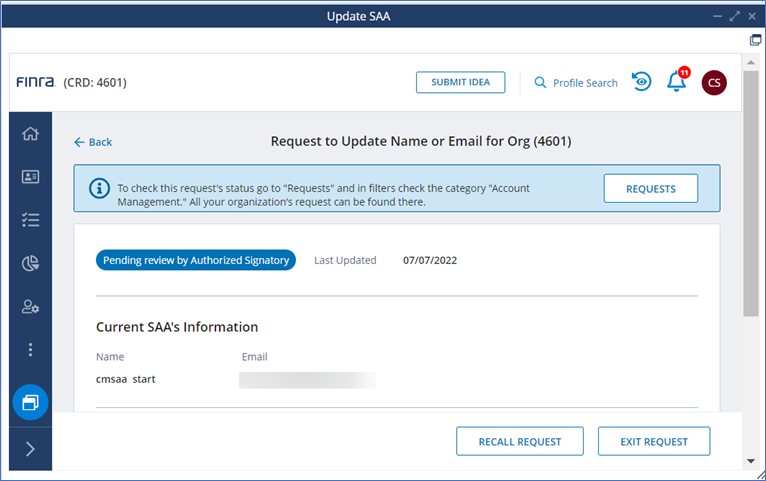This screenshot has width=766, height=481.
Task: Click the blue info circle icon
Action: pyautogui.click(x=99, y=188)
